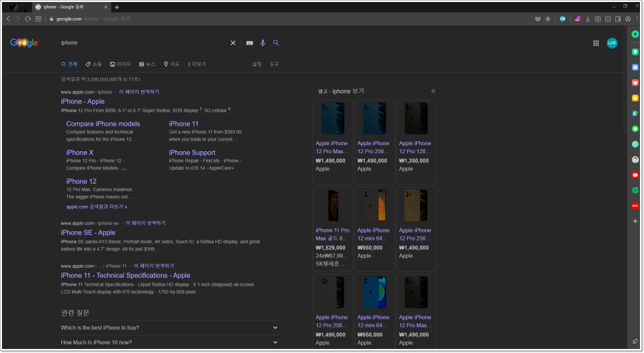Expand 'How Much Is iPhone 10 now?'

169,342
